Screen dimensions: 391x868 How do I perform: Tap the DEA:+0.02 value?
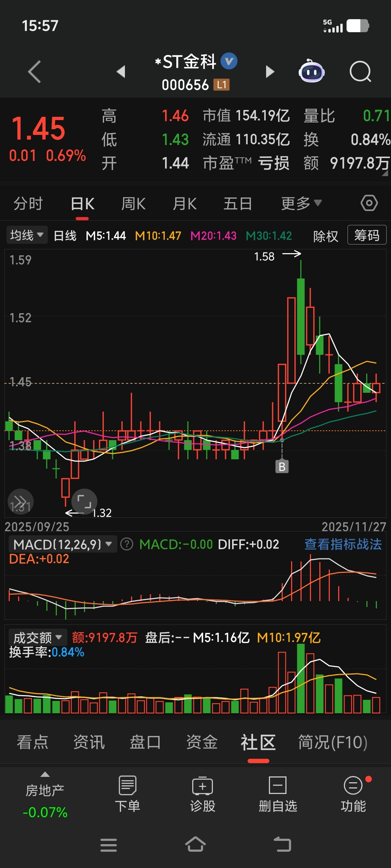click(39, 559)
